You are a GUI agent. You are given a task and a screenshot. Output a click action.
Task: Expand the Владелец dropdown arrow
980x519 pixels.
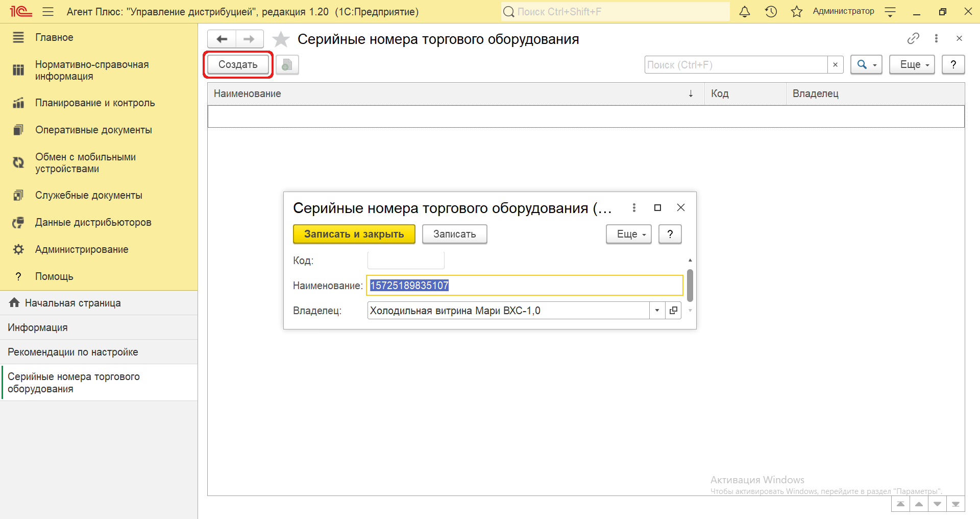coord(657,311)
